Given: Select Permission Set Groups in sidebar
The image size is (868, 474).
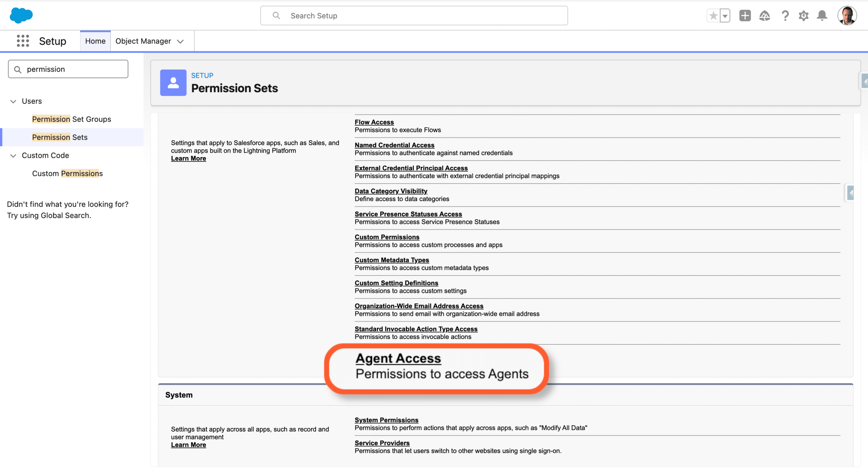Looking at the screenshot, I should tap(72, 119).
